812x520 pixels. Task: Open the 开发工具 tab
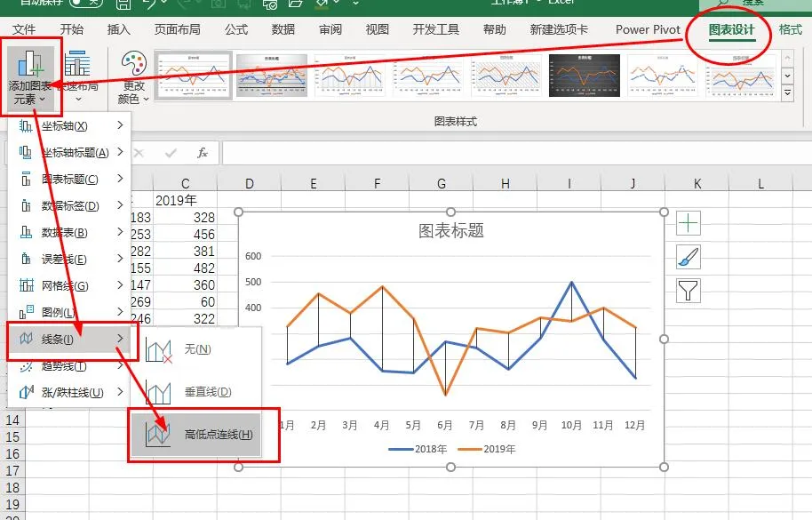coord(436,29)
